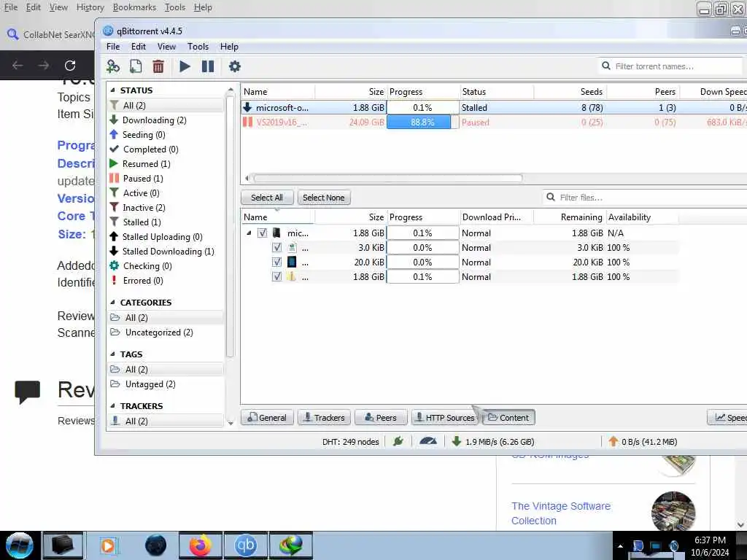
Task: Open qBittorrent File menu
Action: click(x=113, y=47)
